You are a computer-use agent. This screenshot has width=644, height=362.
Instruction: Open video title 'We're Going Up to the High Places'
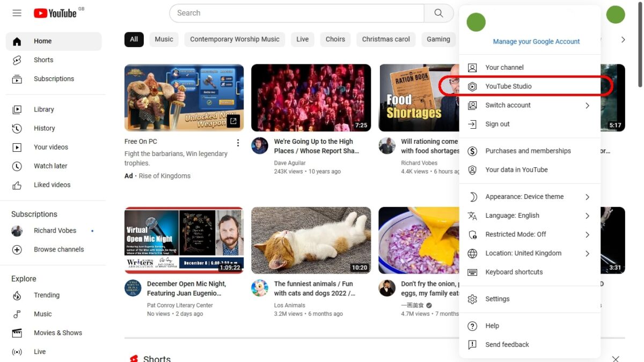click(x=316, y=146)
